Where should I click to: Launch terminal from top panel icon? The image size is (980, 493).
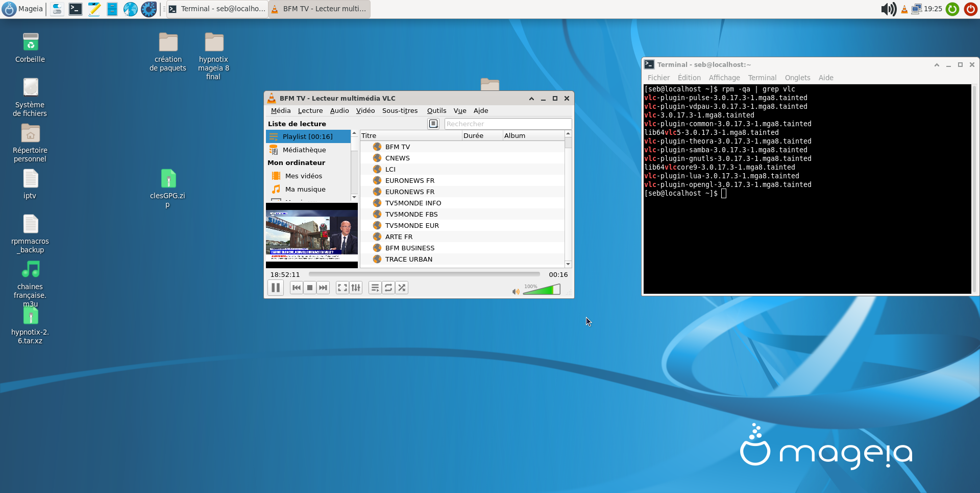tap(76, 9)
